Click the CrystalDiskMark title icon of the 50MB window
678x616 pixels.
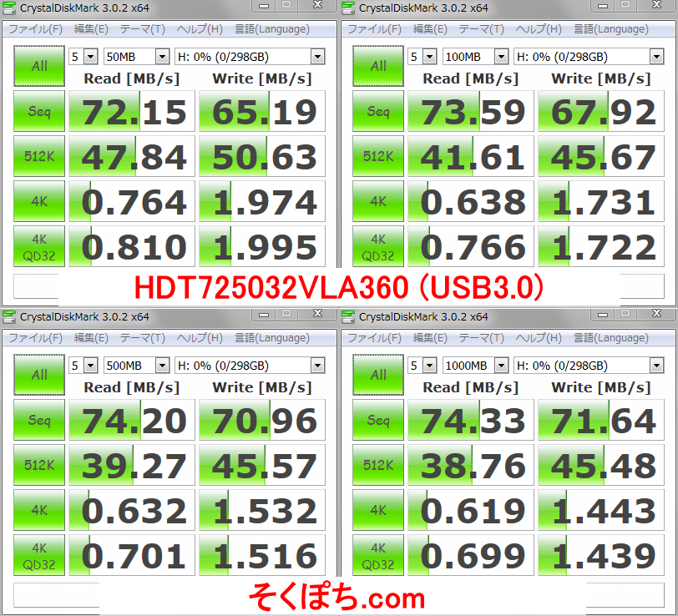point(9,8)
